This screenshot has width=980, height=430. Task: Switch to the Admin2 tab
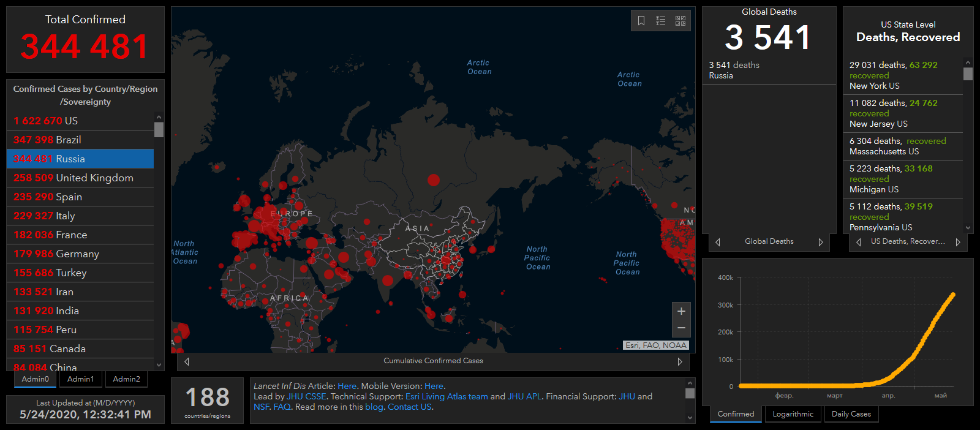[x=126, y=379]
